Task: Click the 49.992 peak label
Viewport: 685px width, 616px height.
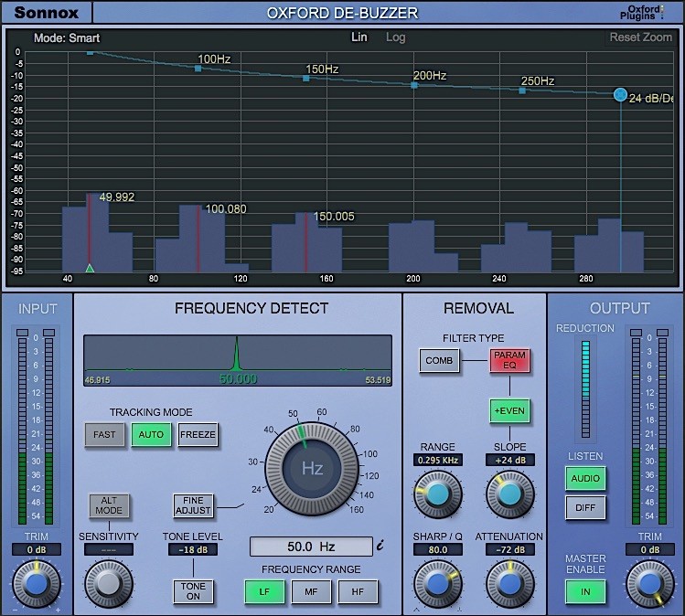Action: [117, 197]
